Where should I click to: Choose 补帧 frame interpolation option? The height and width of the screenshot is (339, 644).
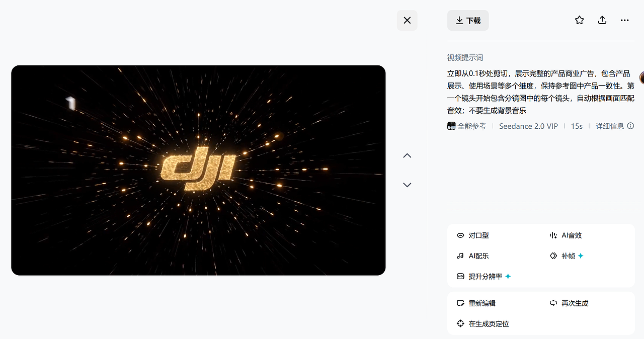pos(567,256)
